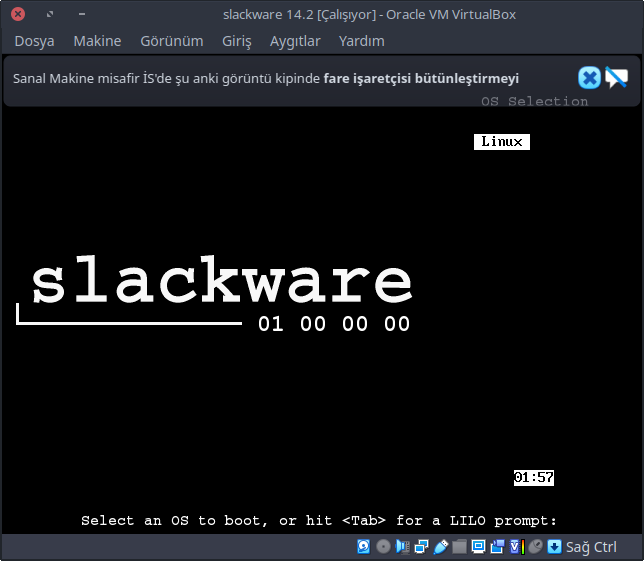This screenshot has height=561, width=644.
Task: Click the LILO prompt instruction line
Action: tap(319, 521)
